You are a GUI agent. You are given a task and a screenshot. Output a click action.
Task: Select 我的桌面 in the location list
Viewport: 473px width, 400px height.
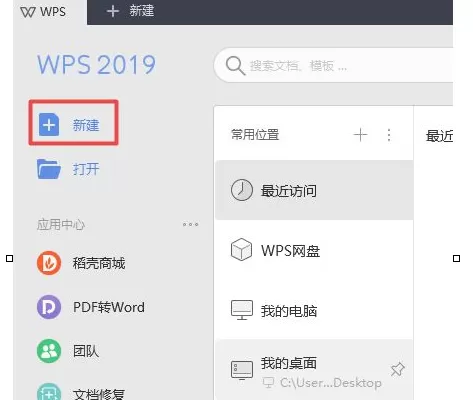314,370
